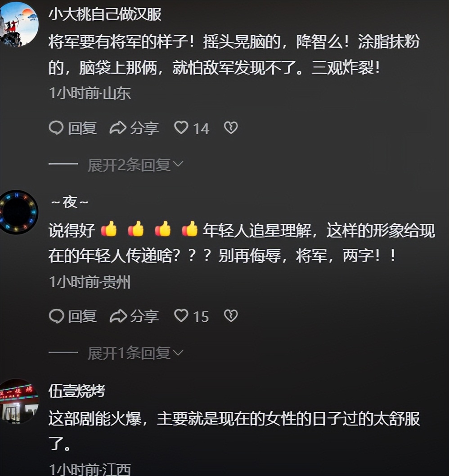
Task: Open ~夜~ circular profile avatar
Action: click(19, 212)
